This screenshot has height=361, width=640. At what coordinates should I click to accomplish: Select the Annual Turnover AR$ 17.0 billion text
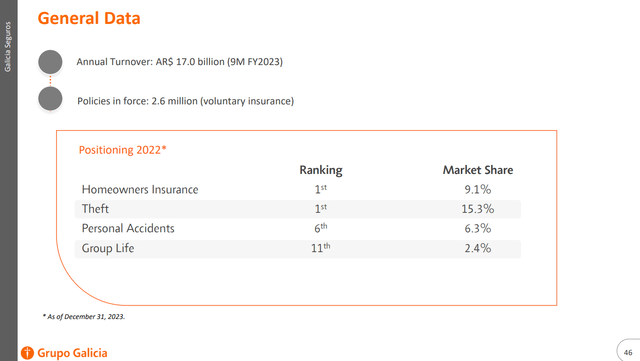tap(180, 62)
